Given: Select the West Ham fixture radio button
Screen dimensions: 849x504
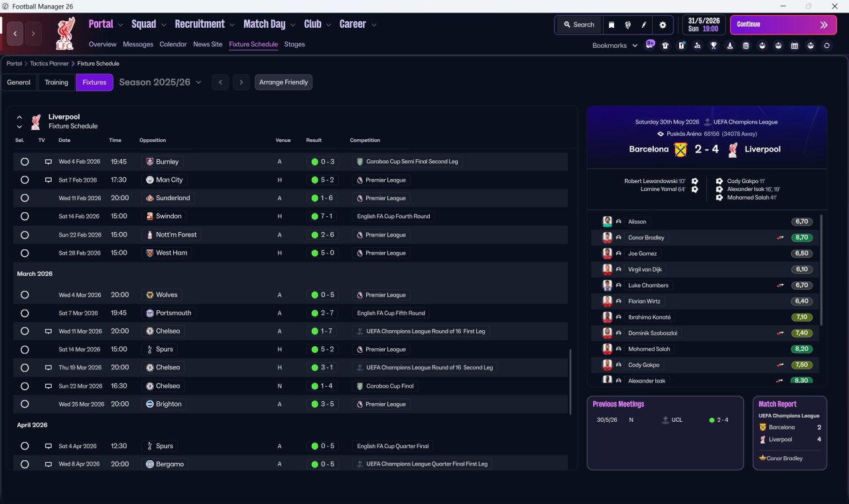Looking at the screenshot, I should point(25,253).
